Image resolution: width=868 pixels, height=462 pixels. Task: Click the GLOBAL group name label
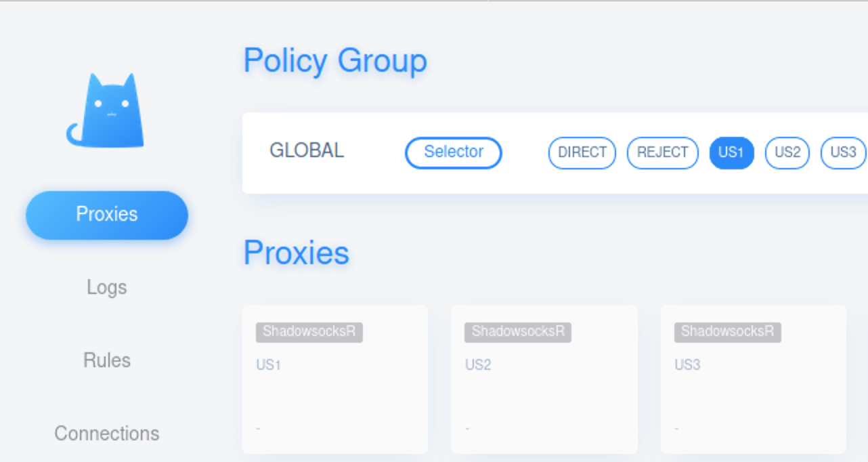(307, 150)
